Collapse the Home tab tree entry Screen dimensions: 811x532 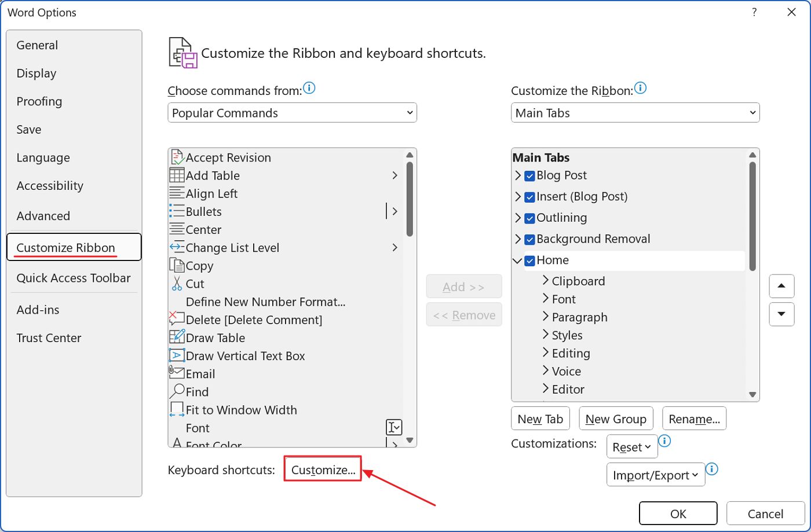pos(517,261)
